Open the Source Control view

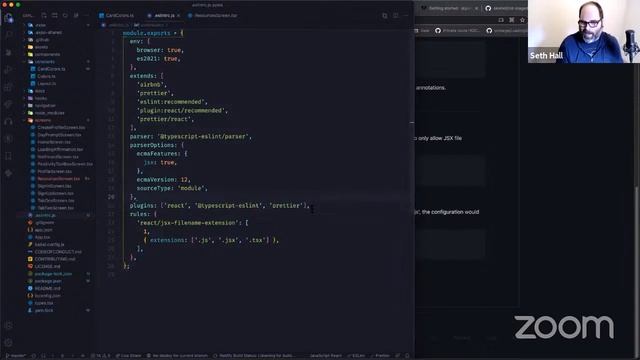(x=9, y=52)
